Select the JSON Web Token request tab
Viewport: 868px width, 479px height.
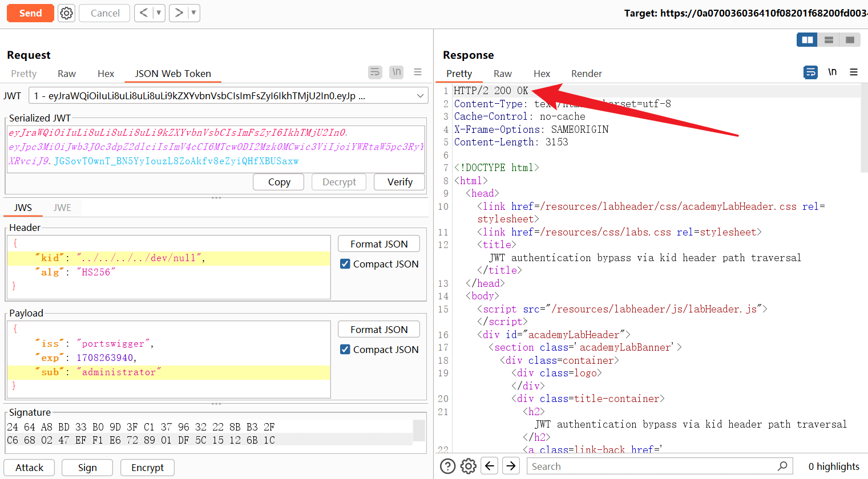click(173, 74)
